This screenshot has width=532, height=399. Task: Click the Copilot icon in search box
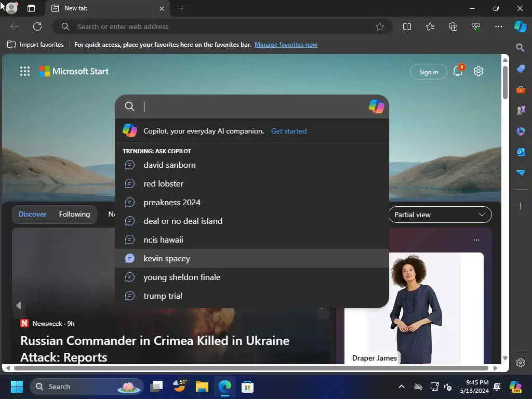click(x=376, y=107)
